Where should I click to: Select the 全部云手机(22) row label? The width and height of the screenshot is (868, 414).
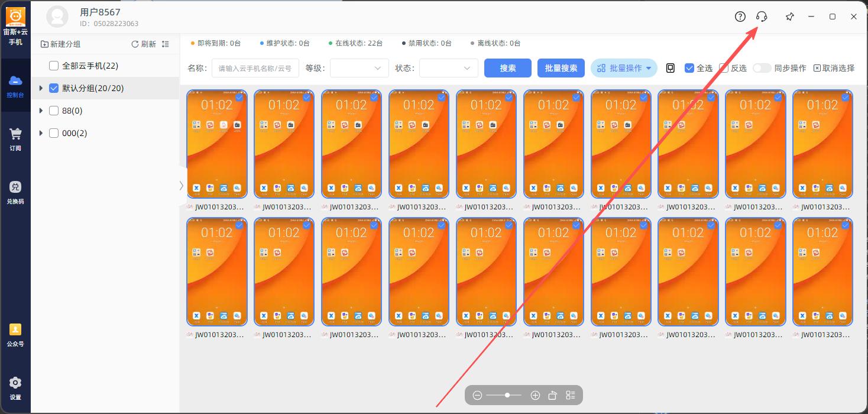point(90,66)
